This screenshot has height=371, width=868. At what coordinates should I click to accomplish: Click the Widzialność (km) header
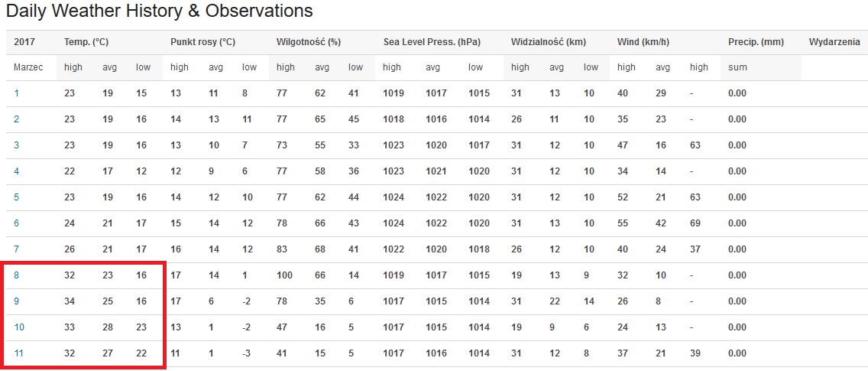click(549, 42)
